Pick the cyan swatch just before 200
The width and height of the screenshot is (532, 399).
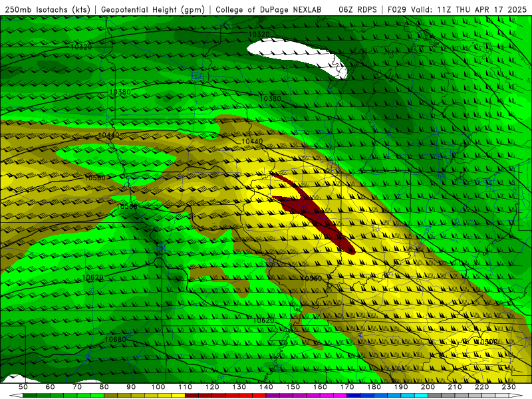tap(421, 396)
